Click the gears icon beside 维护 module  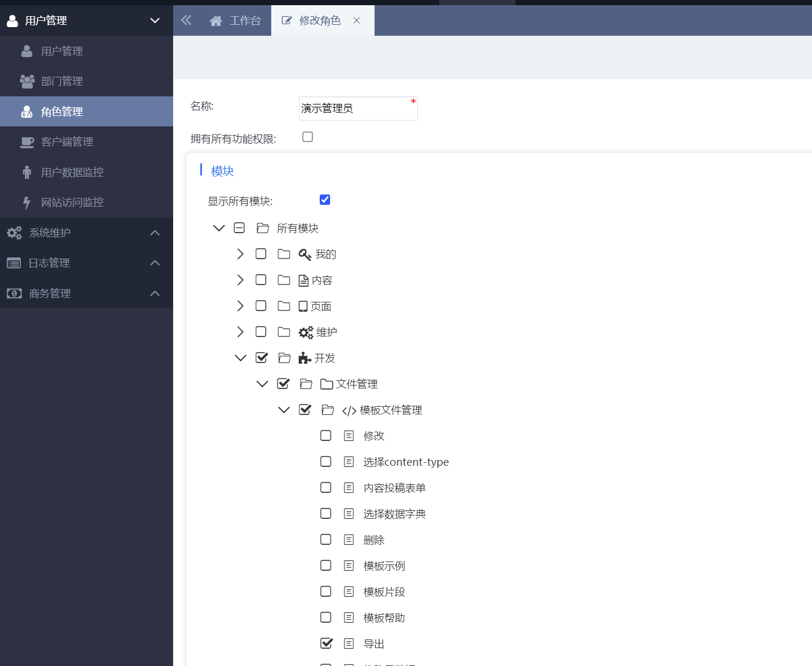coord(306,332)
